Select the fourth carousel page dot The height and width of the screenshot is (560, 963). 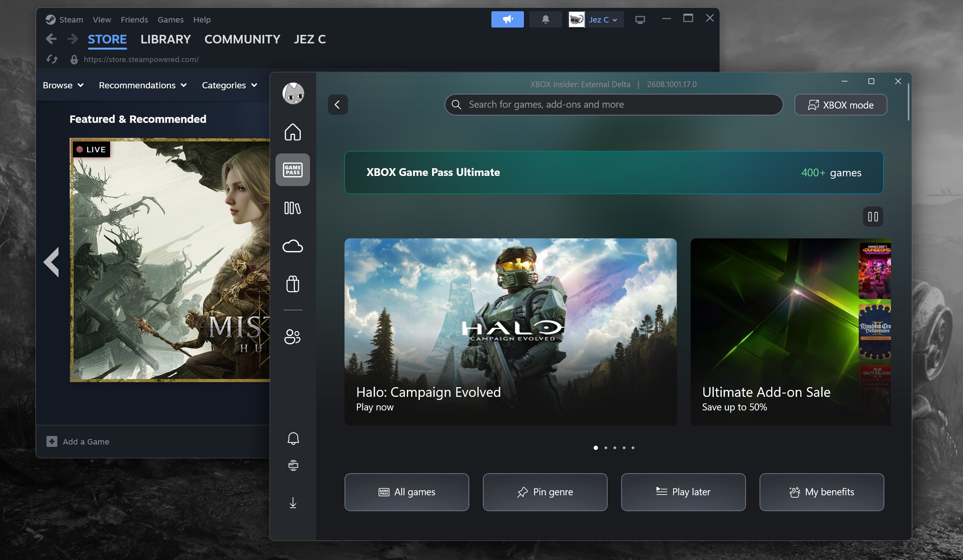[624, 448]
